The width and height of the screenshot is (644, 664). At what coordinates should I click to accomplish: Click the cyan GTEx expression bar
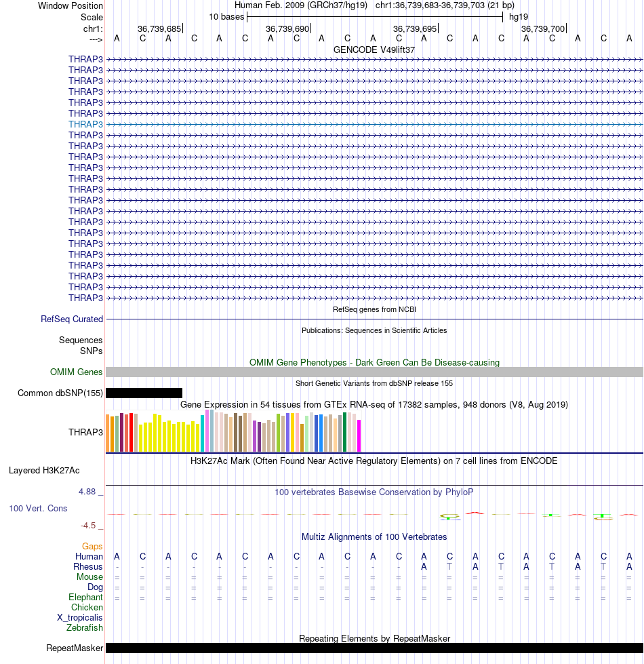click(x=202, y=433)
